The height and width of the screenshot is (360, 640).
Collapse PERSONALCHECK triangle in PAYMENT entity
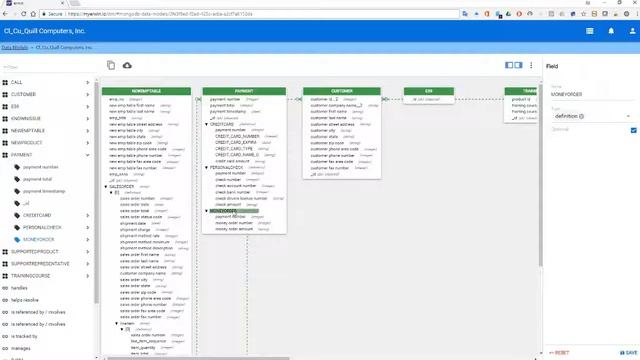207,167
